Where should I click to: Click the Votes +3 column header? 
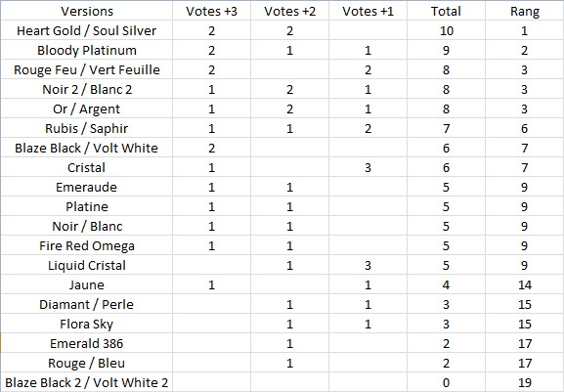[x=211, y=11]
